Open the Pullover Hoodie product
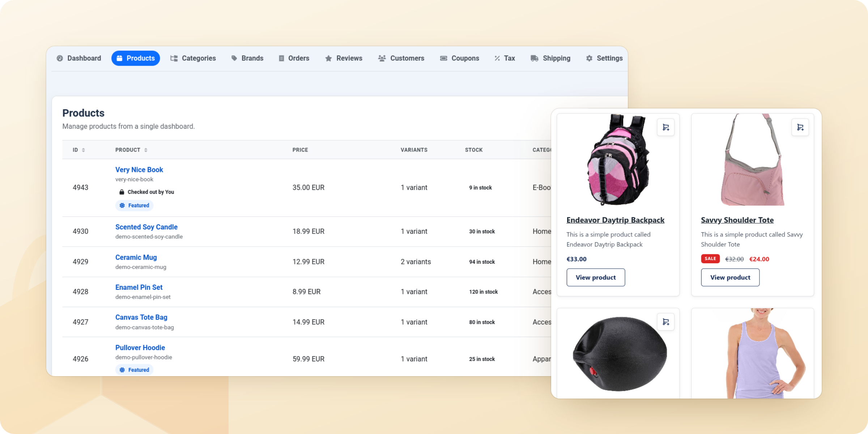 click(140, 348)
